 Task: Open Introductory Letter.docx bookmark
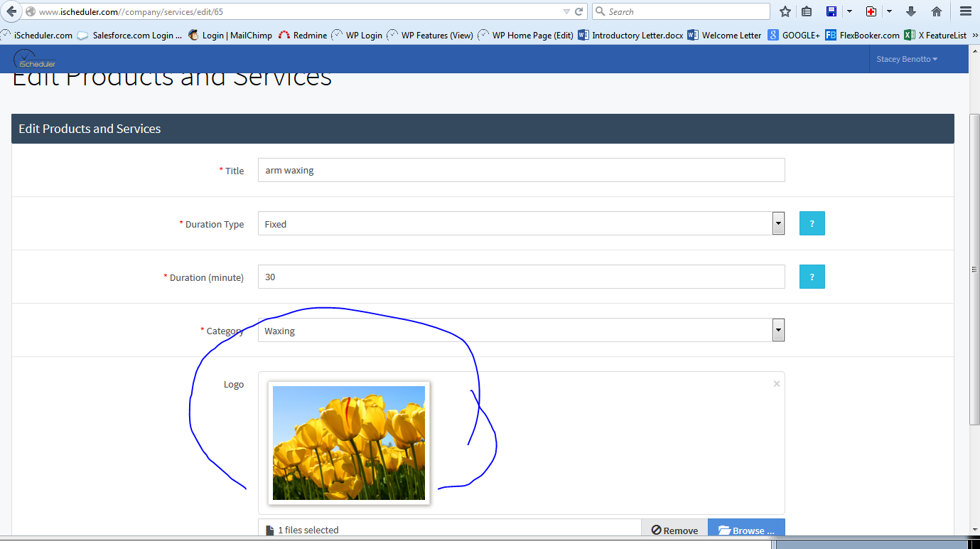[630, 35]
